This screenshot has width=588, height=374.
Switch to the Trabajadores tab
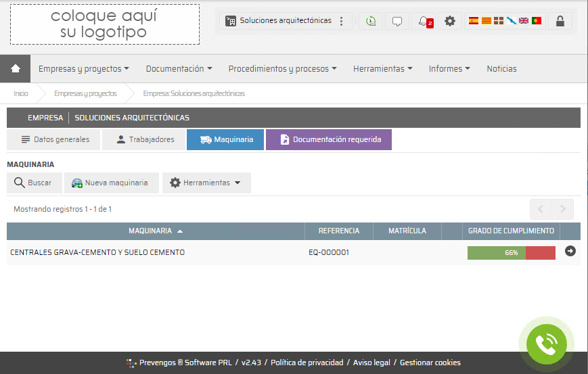point(145,139)
